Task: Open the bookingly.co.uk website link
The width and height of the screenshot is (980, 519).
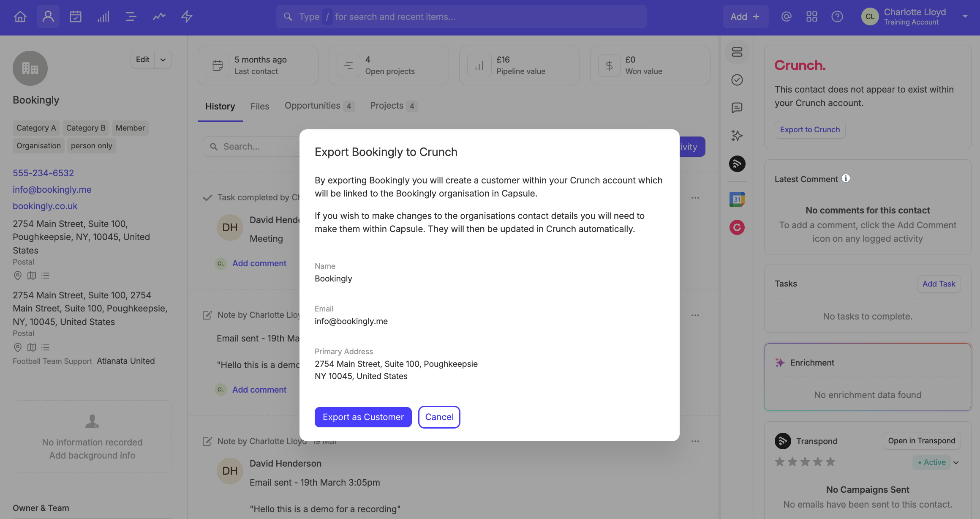Action: click(x=45, y=206)
